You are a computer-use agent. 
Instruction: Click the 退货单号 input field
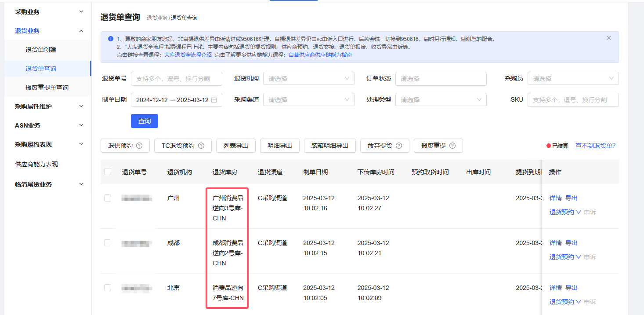(x=177, y=79)
